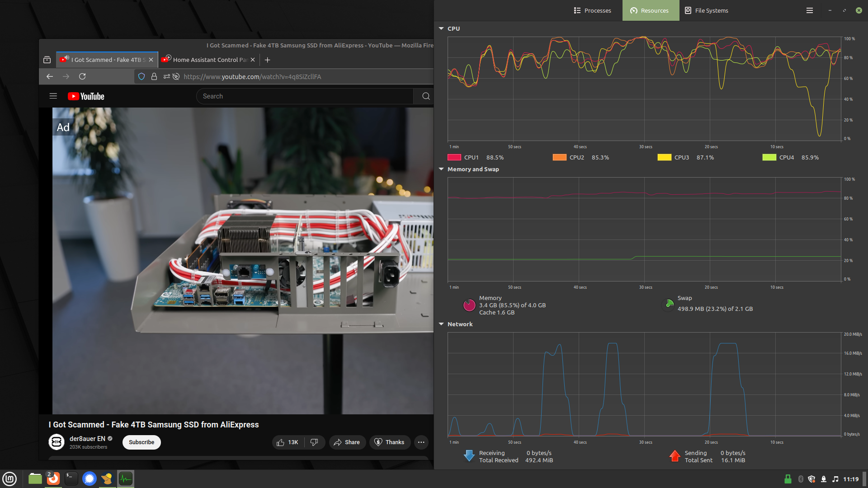The image size is (868, 488).
Task: Collapse the Memory and Swap section
Action: point(441,169)
